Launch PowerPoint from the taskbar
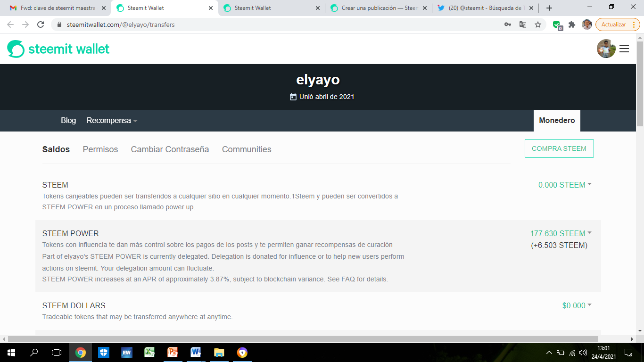 coord(173,353)
